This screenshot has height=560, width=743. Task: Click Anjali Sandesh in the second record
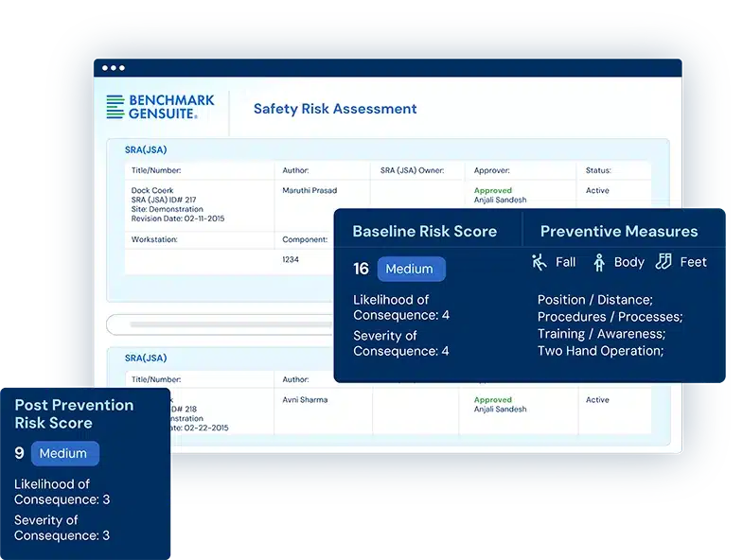(500, 409)
